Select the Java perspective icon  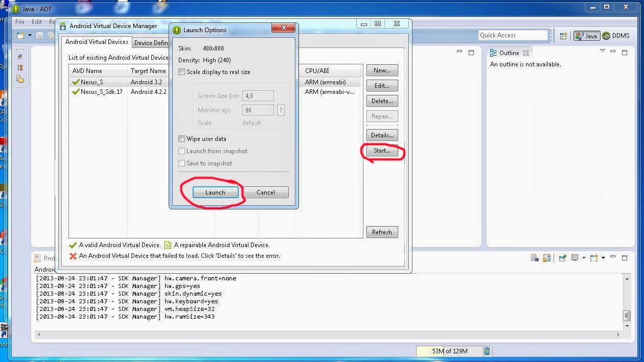586,36
